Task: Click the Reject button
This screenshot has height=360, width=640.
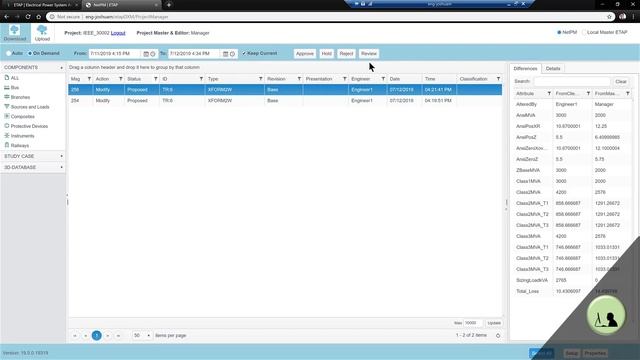Action: [346, 53]
